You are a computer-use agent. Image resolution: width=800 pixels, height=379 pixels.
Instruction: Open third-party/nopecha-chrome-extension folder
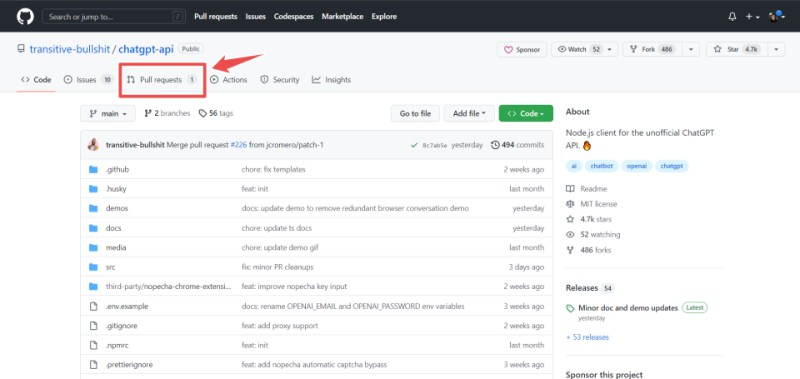click(168, 287)
